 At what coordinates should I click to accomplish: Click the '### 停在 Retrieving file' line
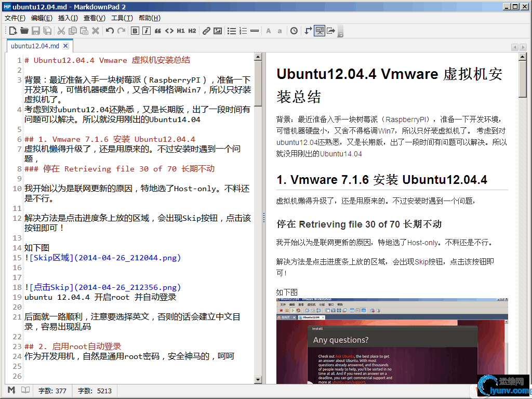tap(119, 169)
